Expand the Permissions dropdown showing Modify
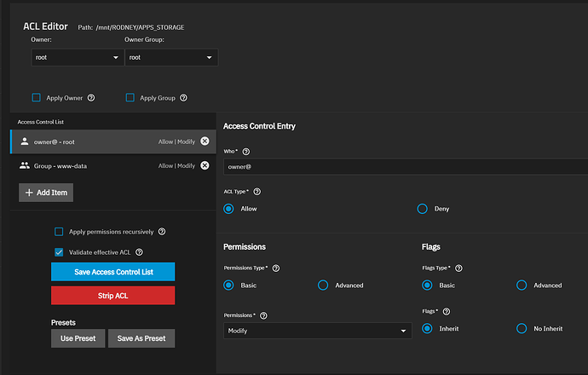588x375 pixels. pos(318,331)
